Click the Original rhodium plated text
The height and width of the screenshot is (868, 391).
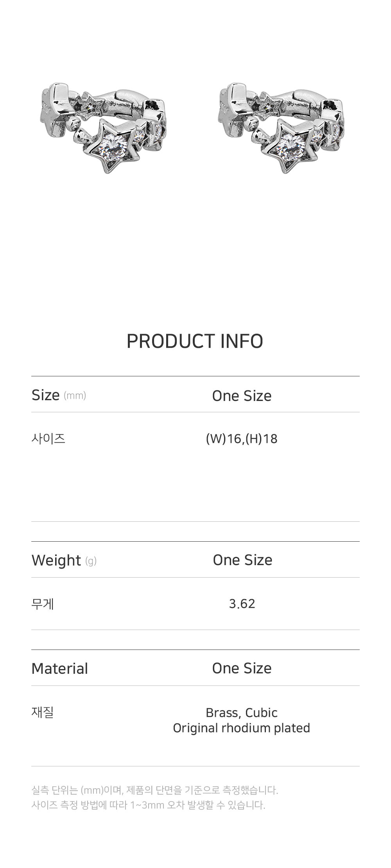(x=241, y=728)
